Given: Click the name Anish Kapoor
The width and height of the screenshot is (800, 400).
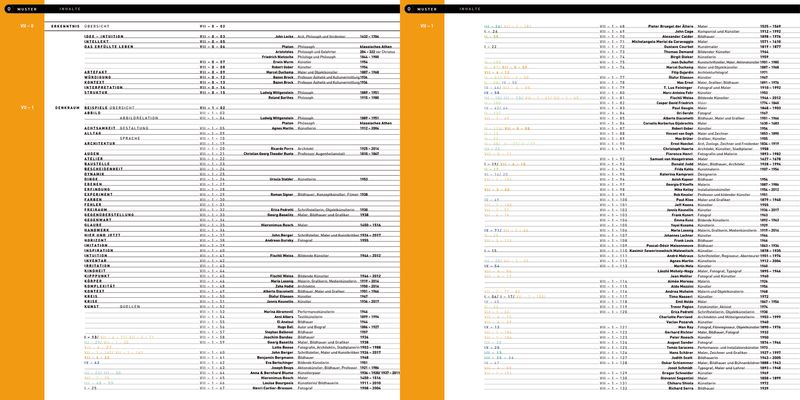Looking at the screenshot, I should point(682,179).
